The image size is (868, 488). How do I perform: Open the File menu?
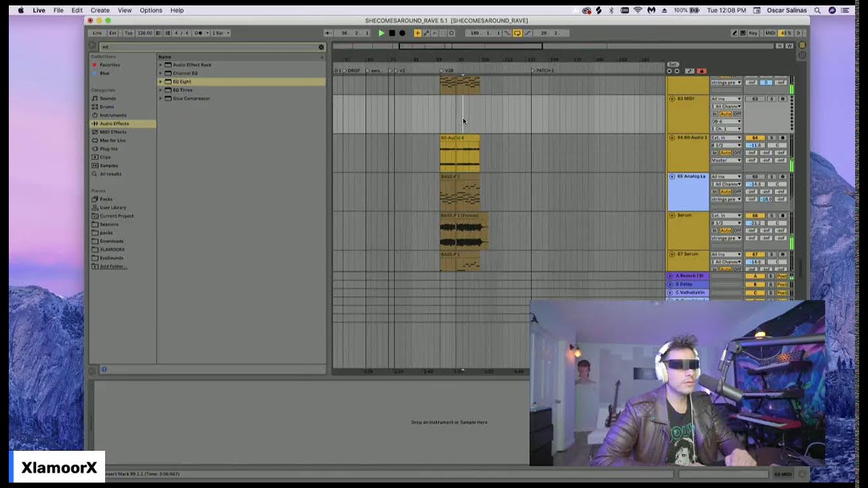pos(58,10)
